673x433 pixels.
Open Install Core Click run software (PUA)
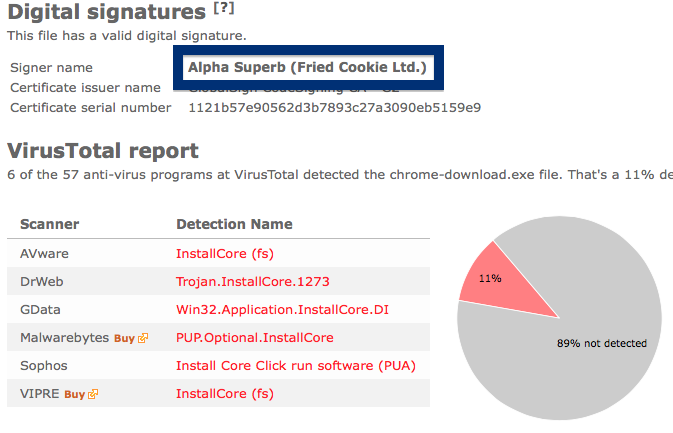(296, 366)
